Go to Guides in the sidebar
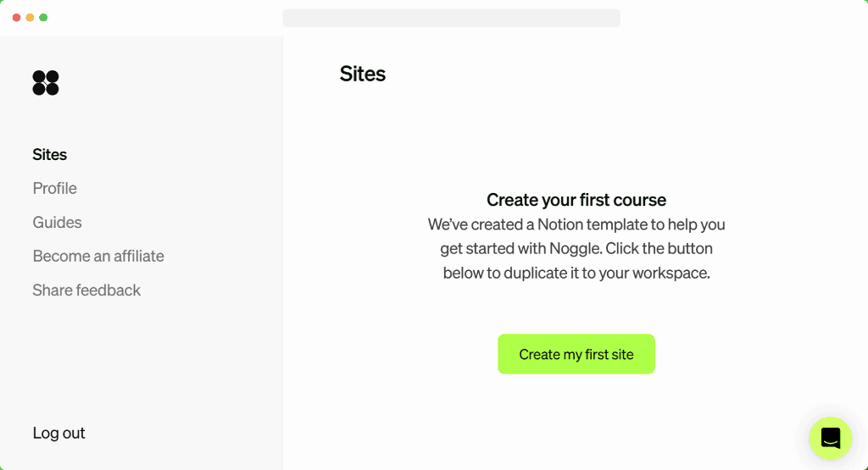Image resolution: width=868 pixels, height=470 pixels. tap(58, 223)
